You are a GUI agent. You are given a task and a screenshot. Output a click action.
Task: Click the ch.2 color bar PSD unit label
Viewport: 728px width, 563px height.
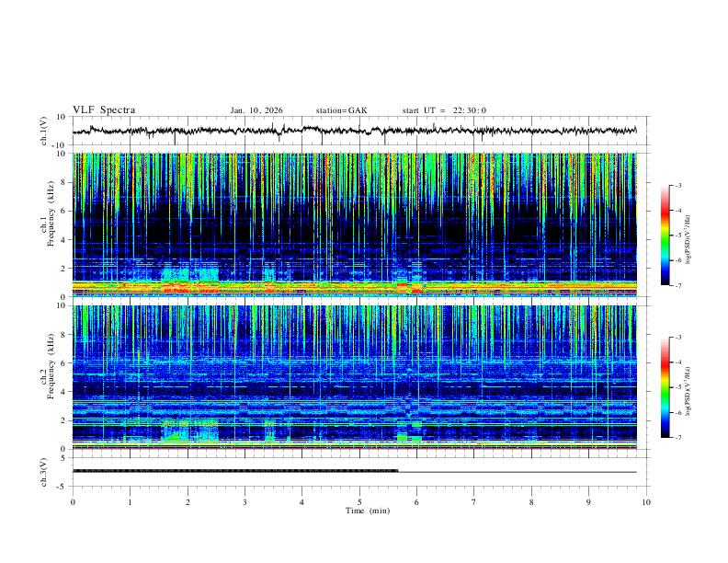tap(688, 391)
